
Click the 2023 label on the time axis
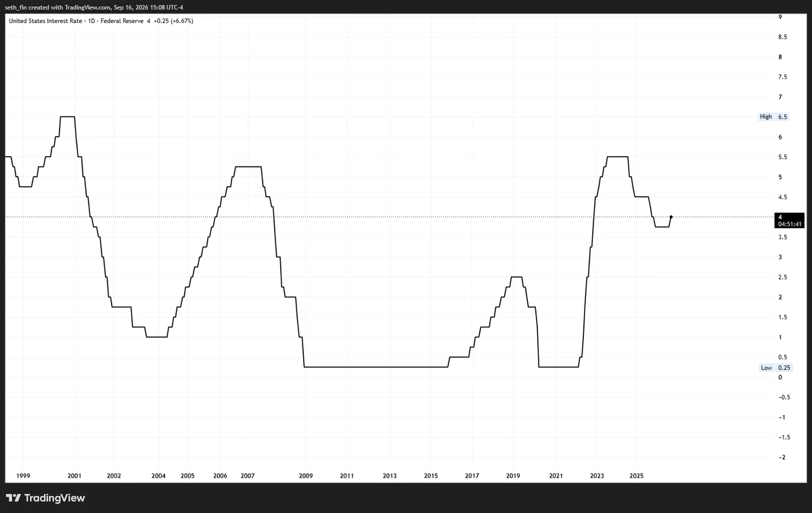point(597,476)
